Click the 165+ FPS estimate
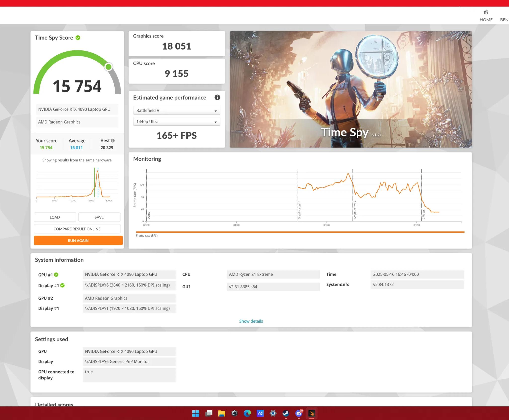This screenshot has height=420, width=509. (x=176, y=136)
